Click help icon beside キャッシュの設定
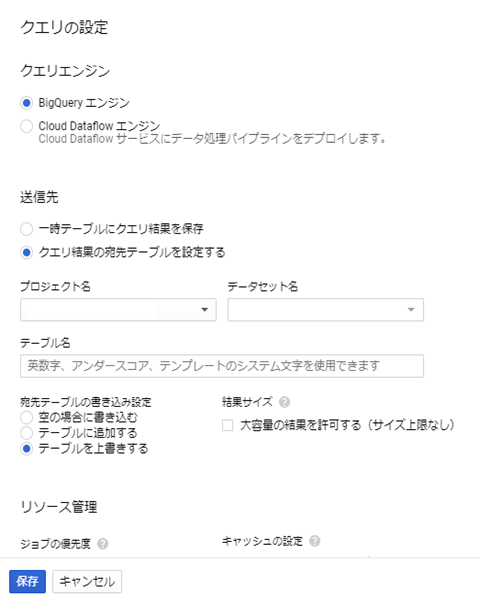The width and height of the screenshot is (480, 603). pos(315,541)
